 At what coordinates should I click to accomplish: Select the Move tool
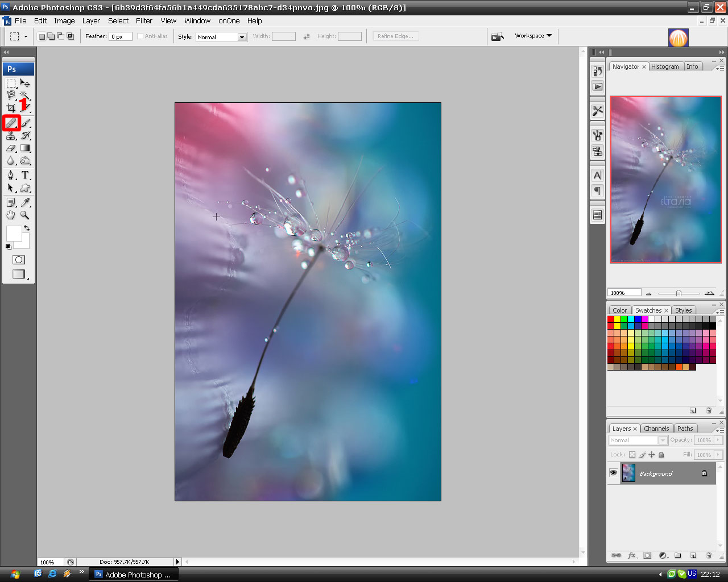point(25,83)
